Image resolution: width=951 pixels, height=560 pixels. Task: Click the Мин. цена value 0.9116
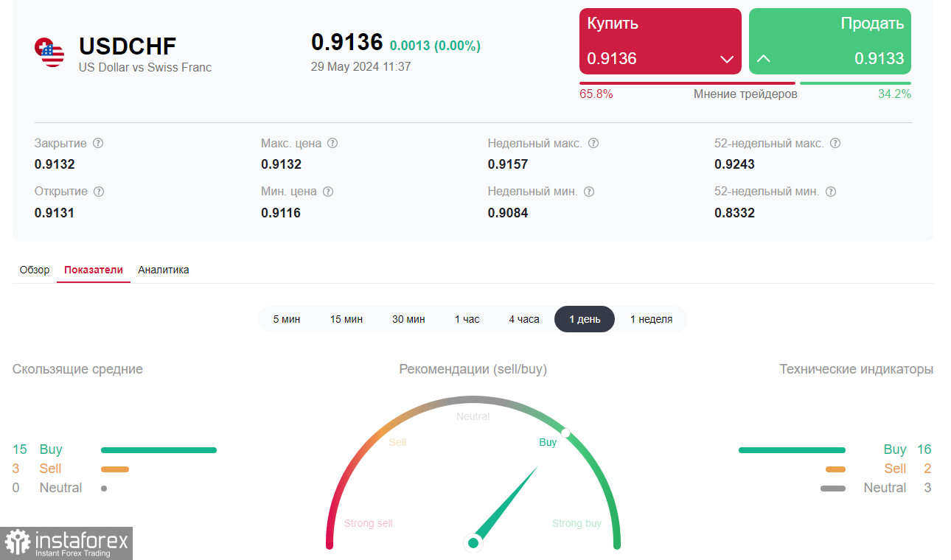tap(281, 213)
